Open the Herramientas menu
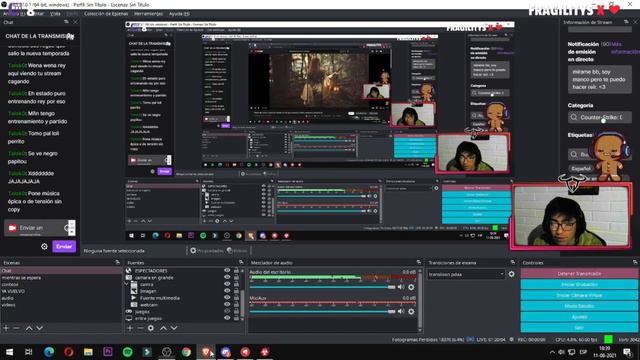Screen dimensions: 640x360 tap(149, 13)
